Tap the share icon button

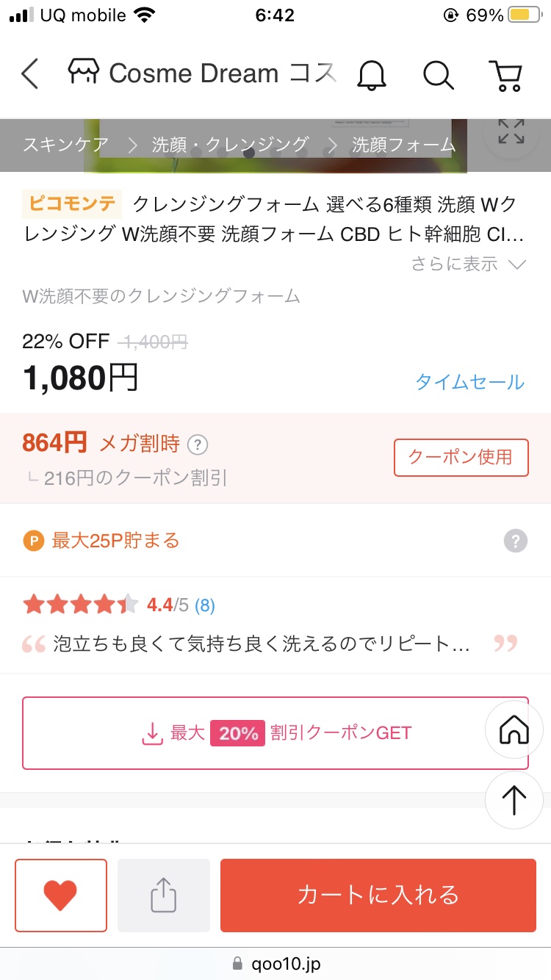pos(164,896)
